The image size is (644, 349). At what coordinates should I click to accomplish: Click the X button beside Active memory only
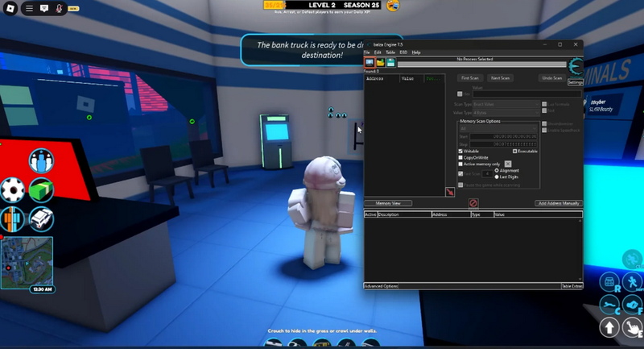[x=508, y=164]
